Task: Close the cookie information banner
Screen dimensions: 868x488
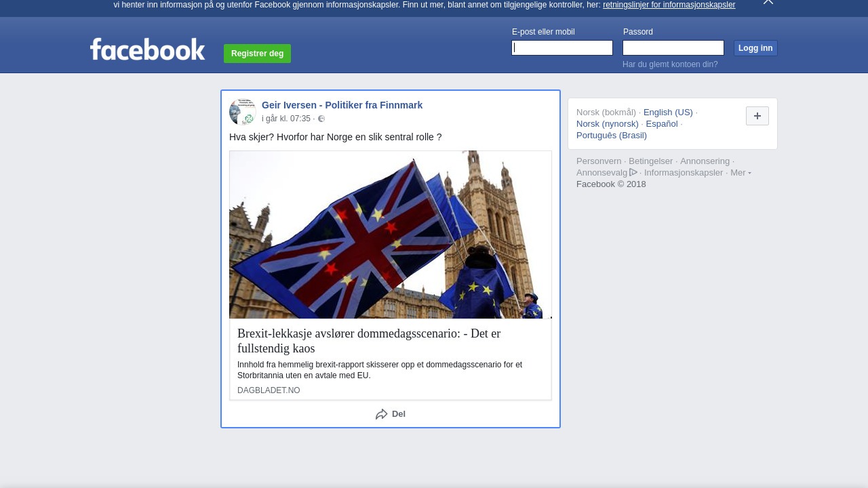Action: point(768,2)
